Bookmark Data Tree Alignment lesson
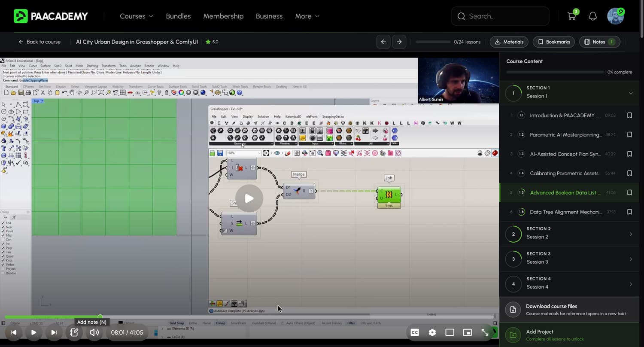The width and height of the screenshot is (644, 347). [629, 212]
